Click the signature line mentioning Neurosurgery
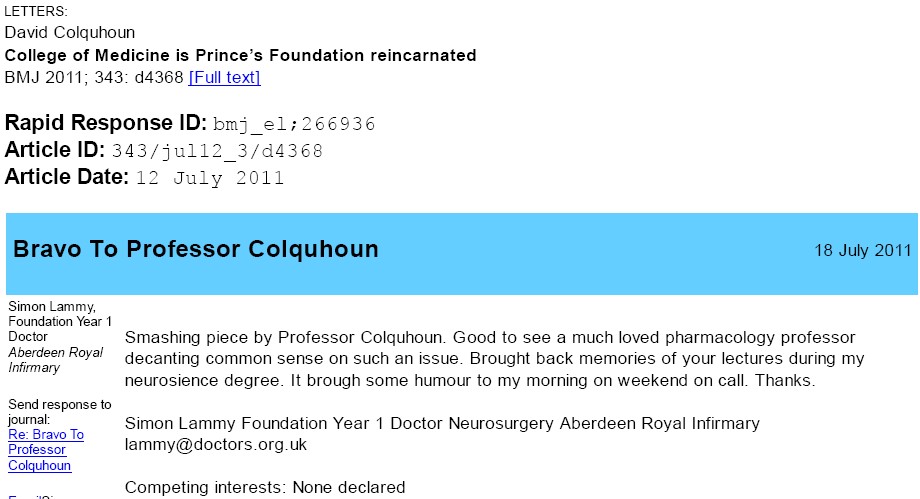The width and height of the screenshot is (920, 499). click(442, 423)
